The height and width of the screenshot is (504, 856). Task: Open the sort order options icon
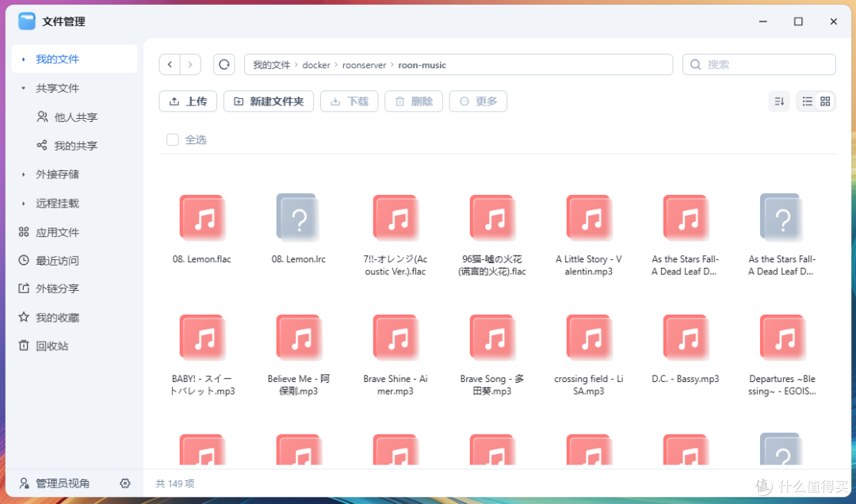pos(778,101)
